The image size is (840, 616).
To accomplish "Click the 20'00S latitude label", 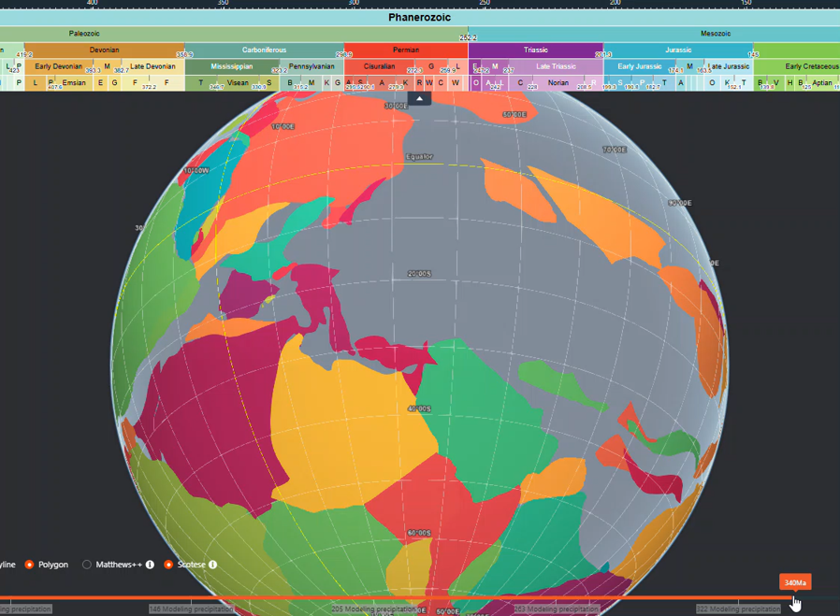I will (x=419, y=274).
